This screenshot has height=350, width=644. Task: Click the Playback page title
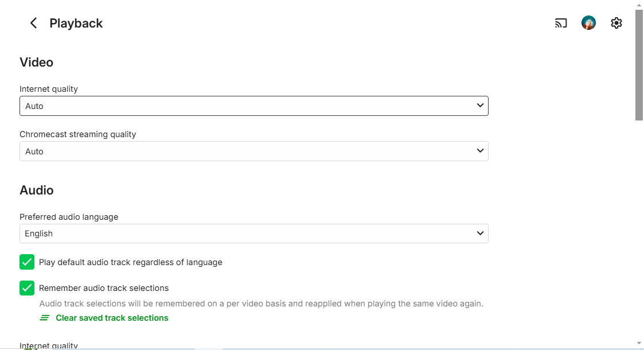pyautogui.click(x=76, y=24)
